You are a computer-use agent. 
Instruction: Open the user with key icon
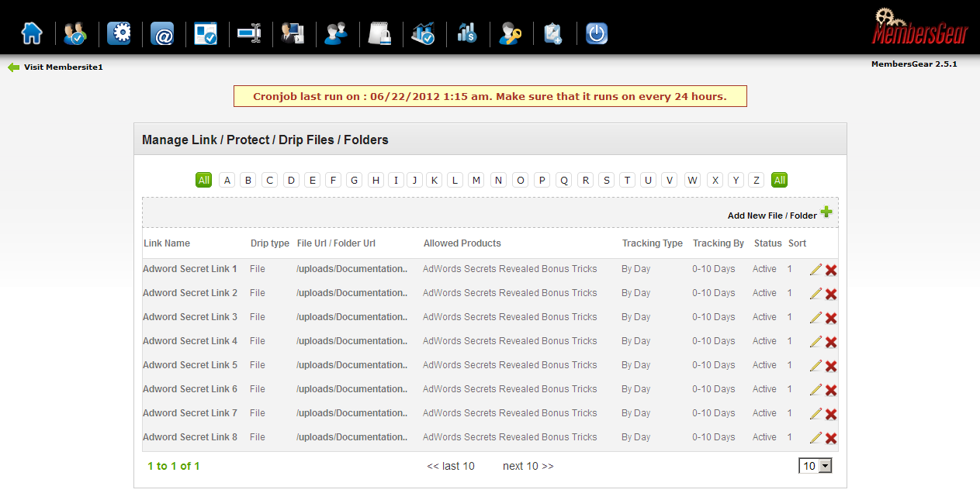coord(510,34)
